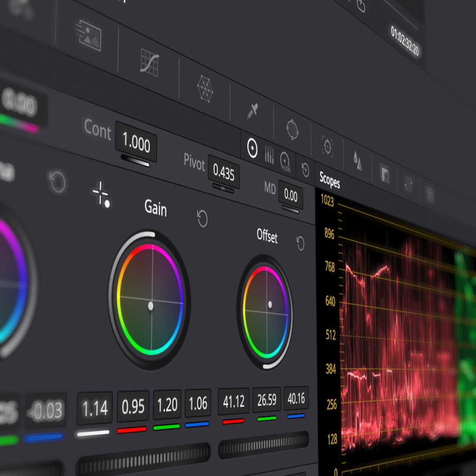476x476 pixels.
Task: Switch to Primaries color wheels mode
Action: 252,148
